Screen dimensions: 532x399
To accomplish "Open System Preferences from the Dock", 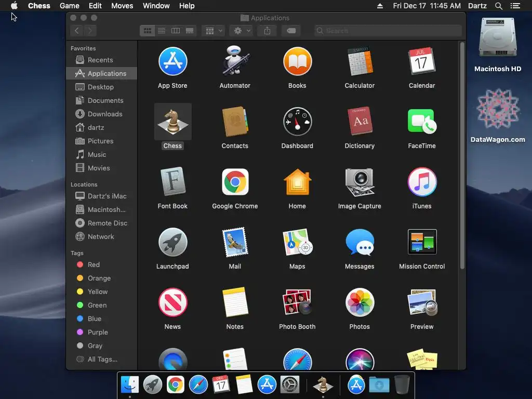I will click(x=289, y=385).
